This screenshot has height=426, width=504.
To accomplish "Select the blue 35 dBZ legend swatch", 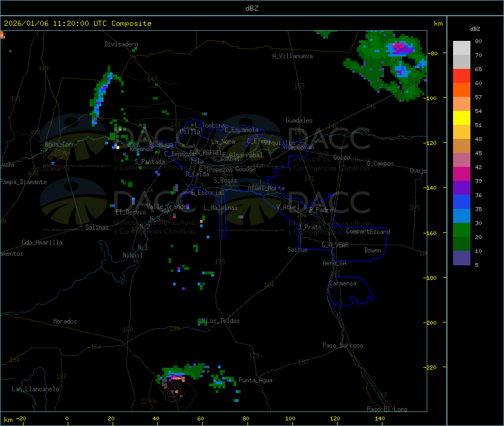I will [461, 202].
